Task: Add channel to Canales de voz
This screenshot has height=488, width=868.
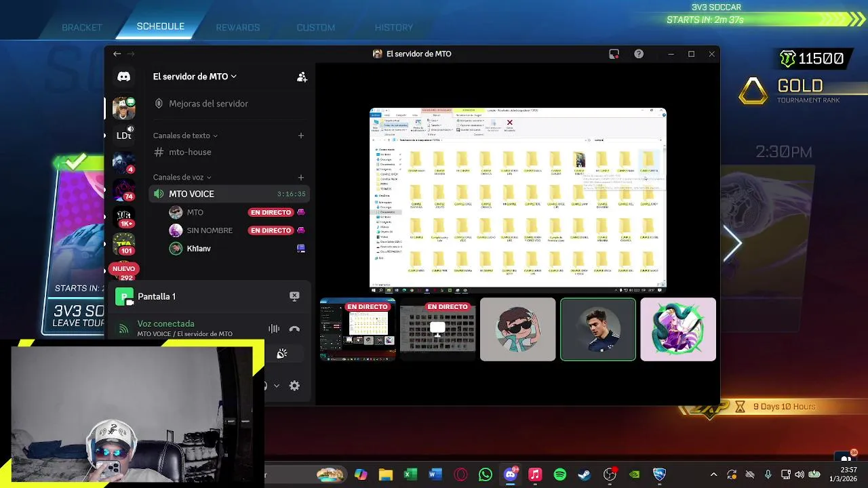Action: tap(301, 178)
